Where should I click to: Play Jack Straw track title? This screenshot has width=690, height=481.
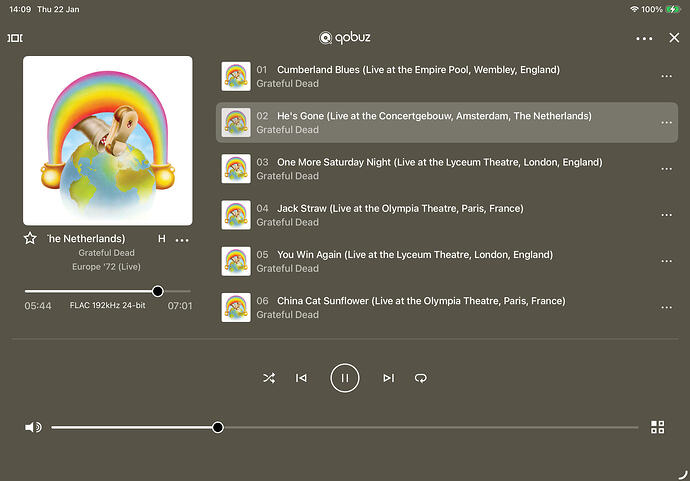(400, 208)
